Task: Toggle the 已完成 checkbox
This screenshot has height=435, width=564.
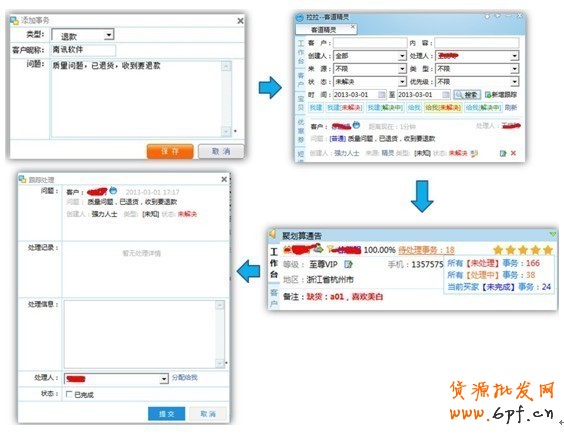Action: [69, 394]
